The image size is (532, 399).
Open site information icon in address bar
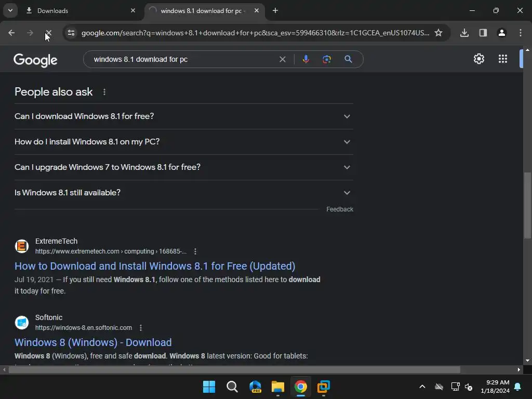pos(71,33)
